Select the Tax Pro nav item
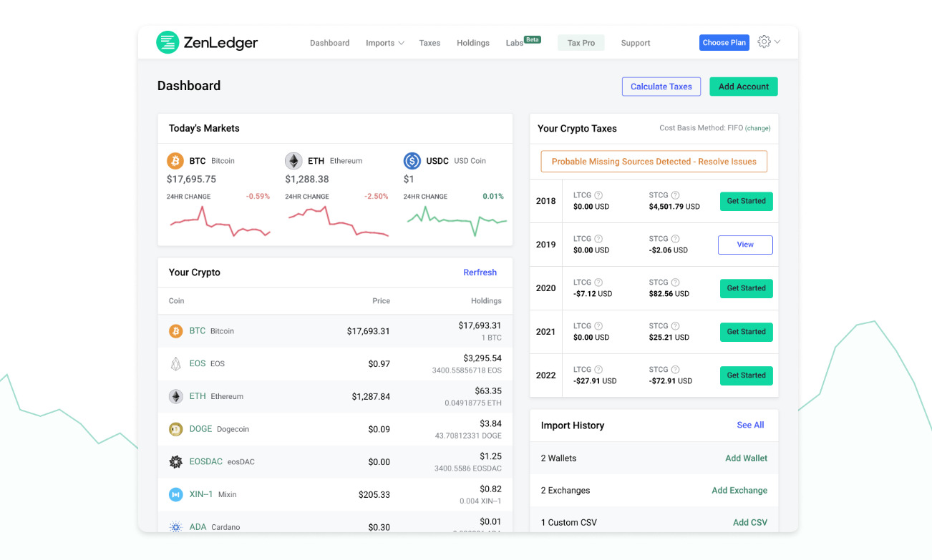Viewport: 932px width, 560px height. pyautogui.click(x=581, y=43)
